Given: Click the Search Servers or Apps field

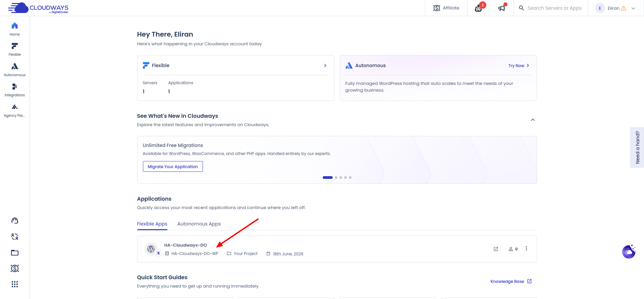Looking at the screenshot, I should [x=551, y=8].
